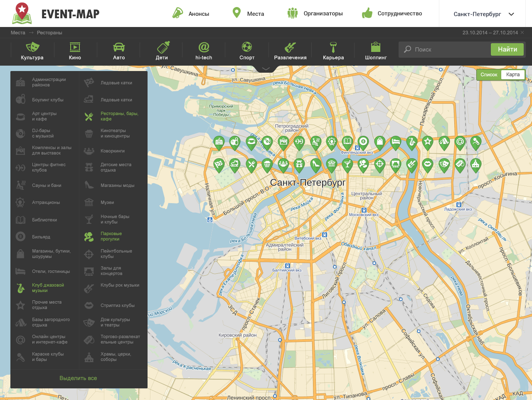
Task: Collapse the category bar with the chevron
Action: (x=266, y=69)
